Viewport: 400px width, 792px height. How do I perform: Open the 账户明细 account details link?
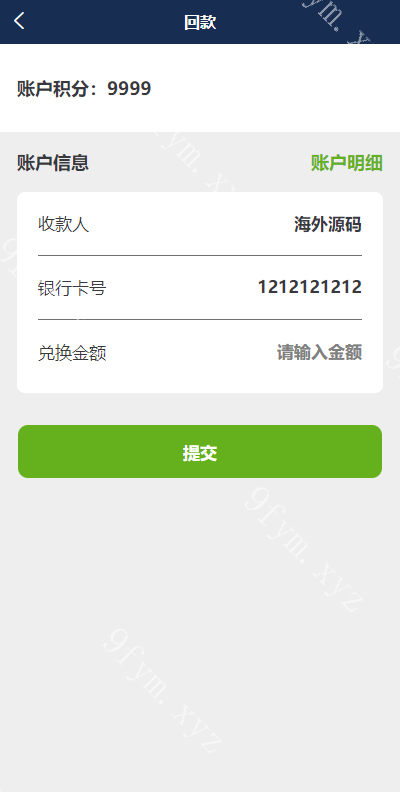[347, 163]
